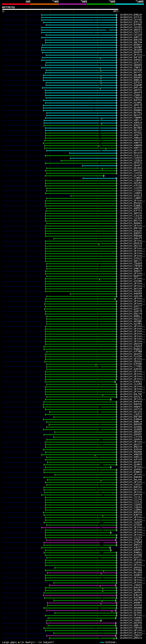Click the white query sequence bar
The width and height of the screenshot is (146, 644).
pos(60,10)
